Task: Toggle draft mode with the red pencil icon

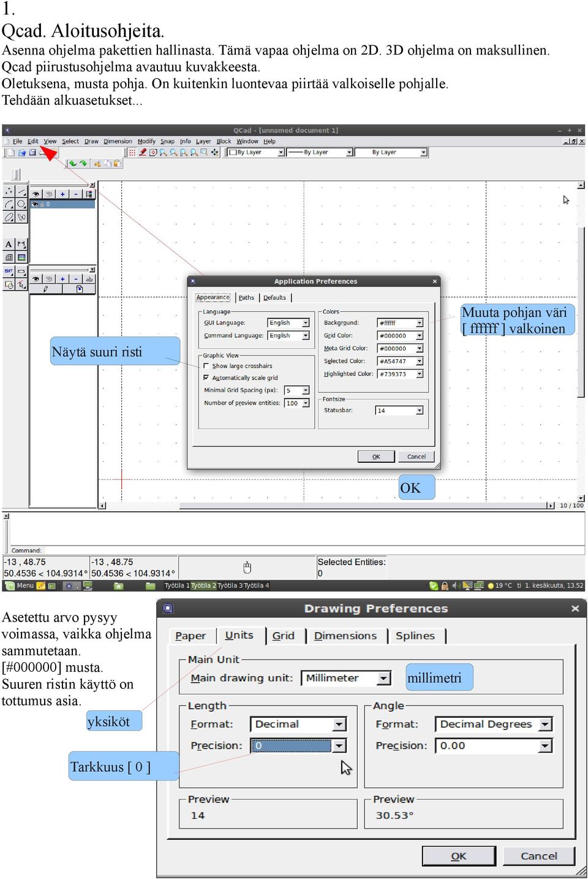Action: click(143, 153)
